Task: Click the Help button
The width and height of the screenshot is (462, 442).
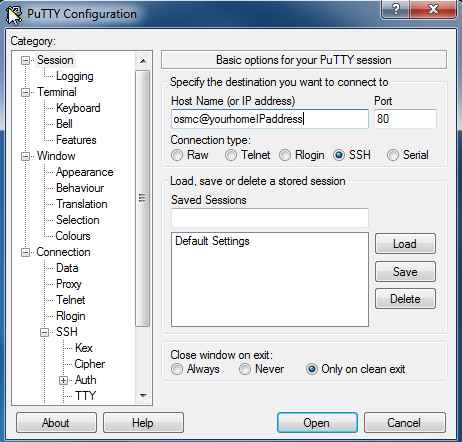Action: pyautogui.click(x=143, y=423)
